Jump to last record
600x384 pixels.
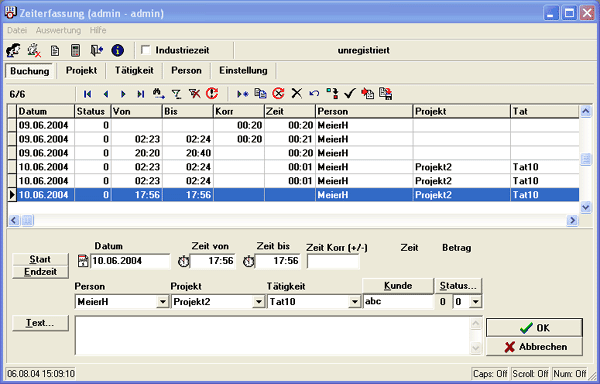coord(141,94)
